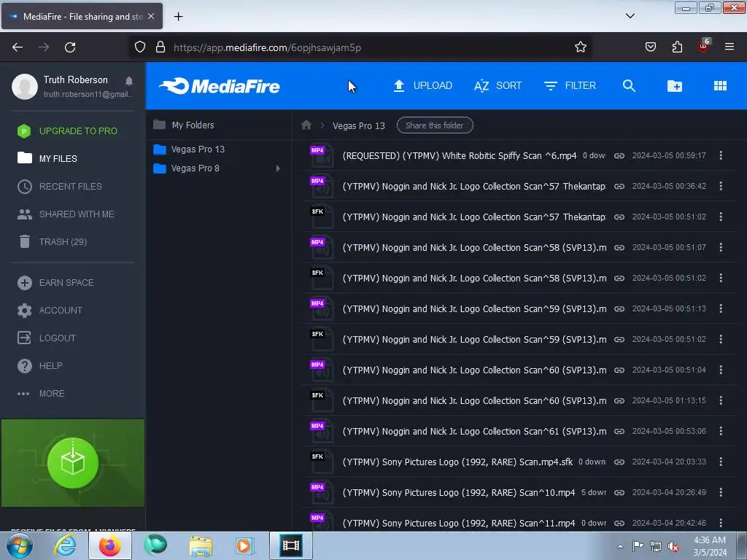
Task: Open Windows Start menu
Action: coord(20,545)
